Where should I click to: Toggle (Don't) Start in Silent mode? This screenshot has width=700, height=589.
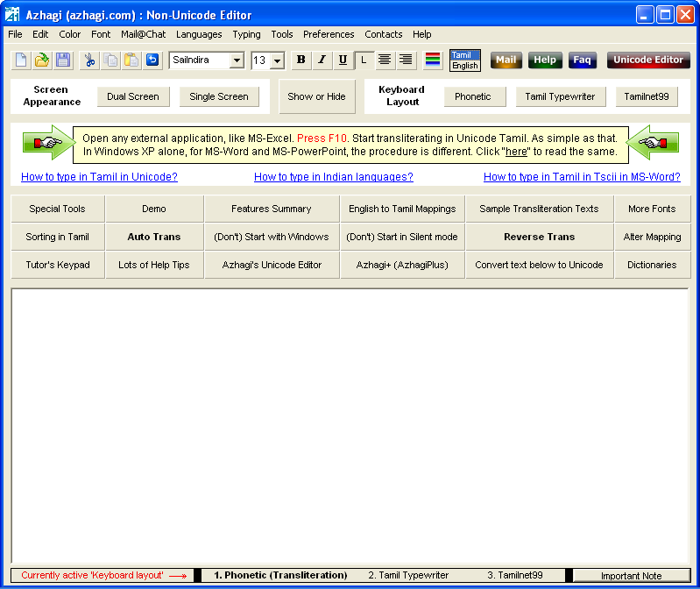tap(402, 237)
